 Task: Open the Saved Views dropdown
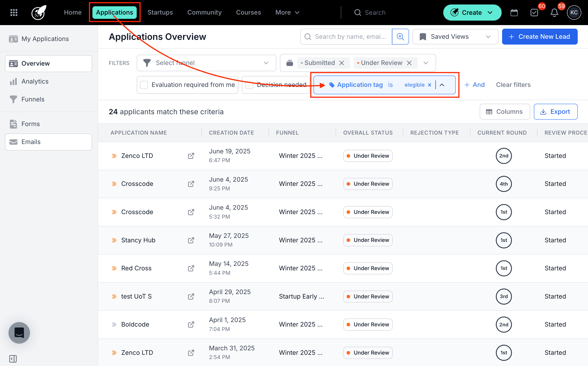(x=455, y=37)
